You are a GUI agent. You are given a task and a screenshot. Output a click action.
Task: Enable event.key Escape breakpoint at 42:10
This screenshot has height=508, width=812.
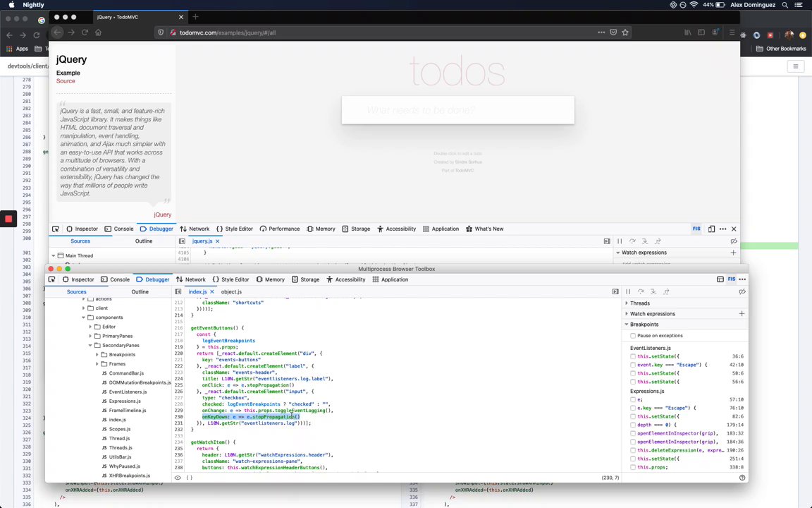point(633,365)
